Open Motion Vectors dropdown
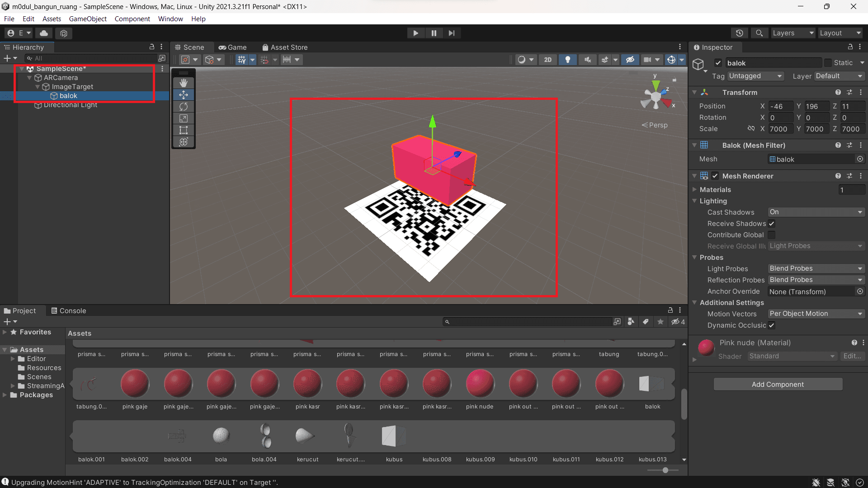The width and height of the screenshot is (868, 488). [x=816, y=314]
